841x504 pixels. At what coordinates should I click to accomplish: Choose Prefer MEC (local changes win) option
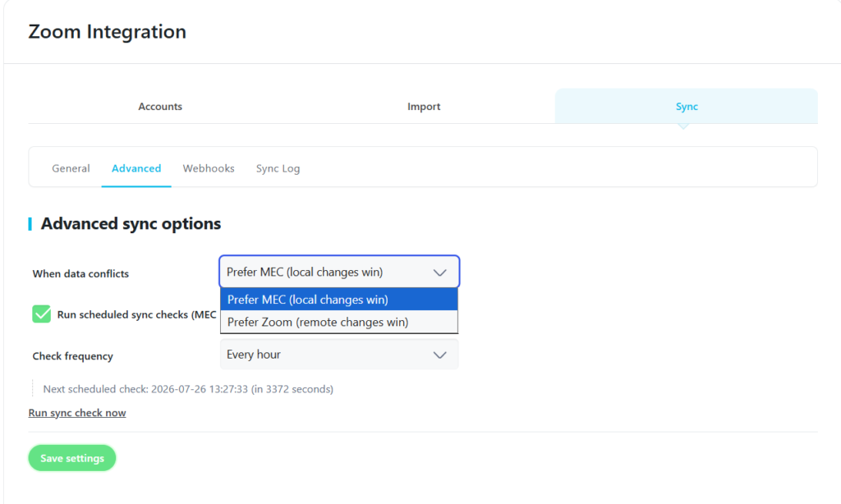pyautogui.click(x=339, y=299)
